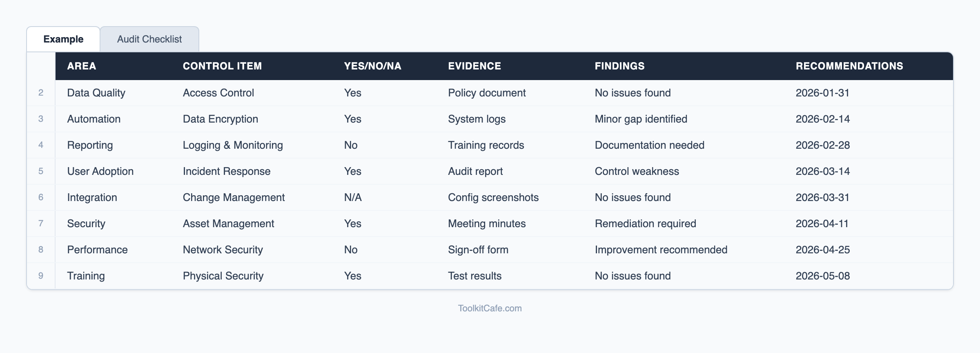Click the EVIDENCE column header
The image size is (980, 353).
(x=474, y=66)
